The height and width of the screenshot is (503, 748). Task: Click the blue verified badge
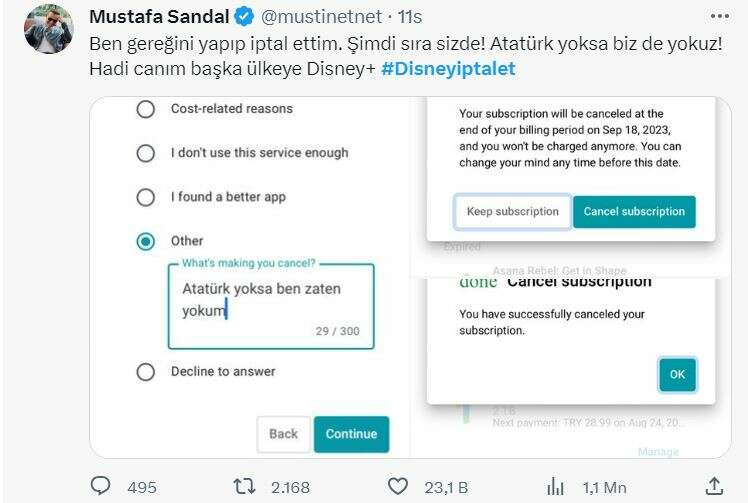pos(243,18)
